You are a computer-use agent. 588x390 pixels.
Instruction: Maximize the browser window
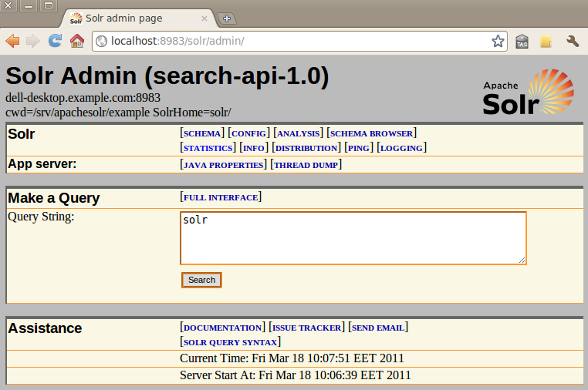(x=49, y=5)
